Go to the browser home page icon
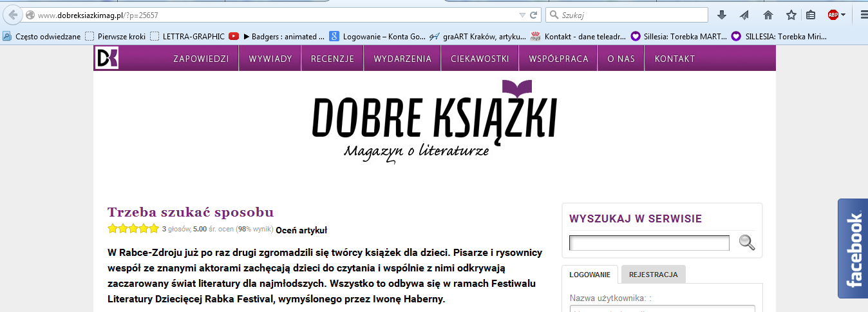This screenshot has width=868, height=312. (x=768, y=15)
